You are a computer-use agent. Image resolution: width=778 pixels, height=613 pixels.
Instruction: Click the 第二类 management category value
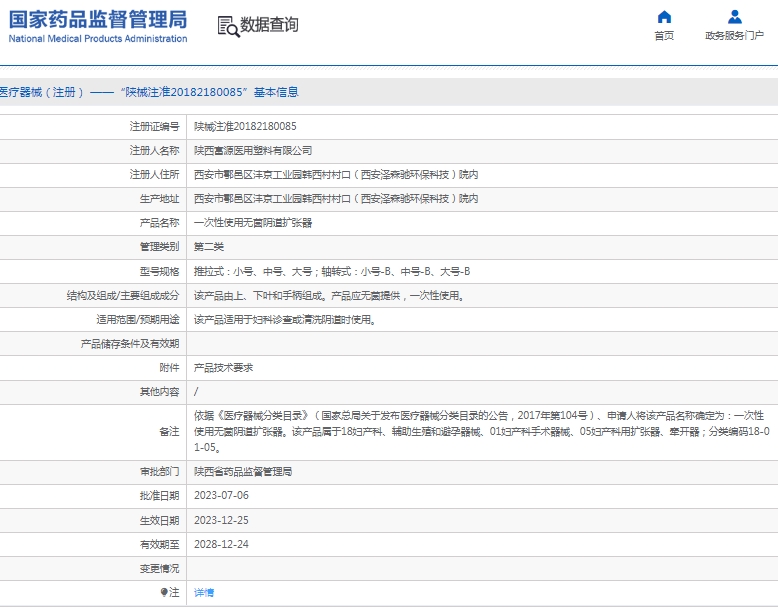tap(209, 247)
